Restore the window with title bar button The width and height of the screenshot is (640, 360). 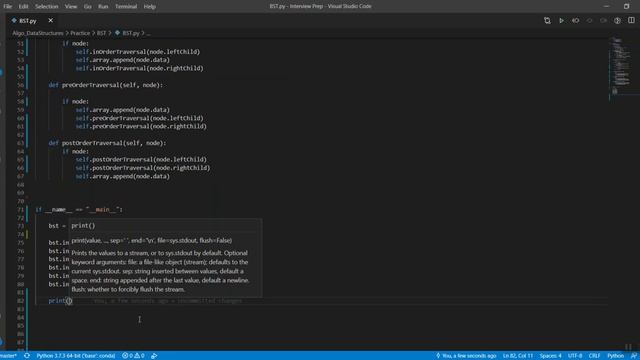627,7
